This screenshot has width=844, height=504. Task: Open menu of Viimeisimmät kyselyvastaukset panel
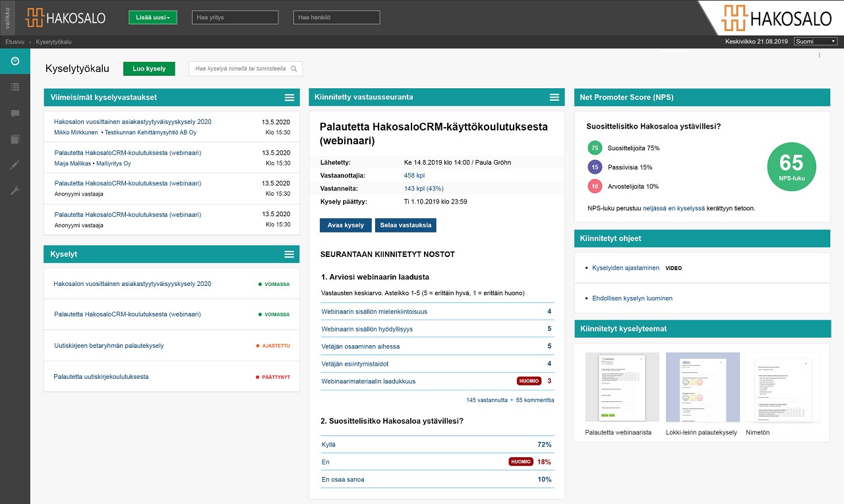(x=289, y=98)
